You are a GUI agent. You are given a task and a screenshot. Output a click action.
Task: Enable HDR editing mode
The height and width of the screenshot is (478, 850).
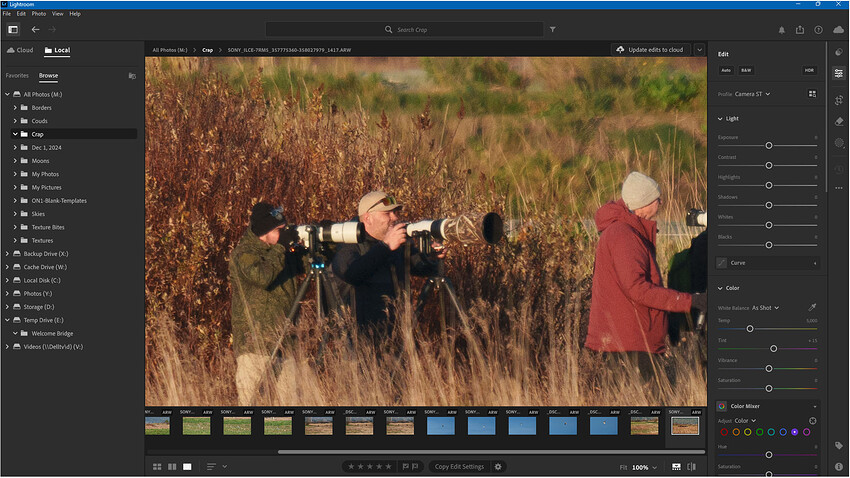808,70
